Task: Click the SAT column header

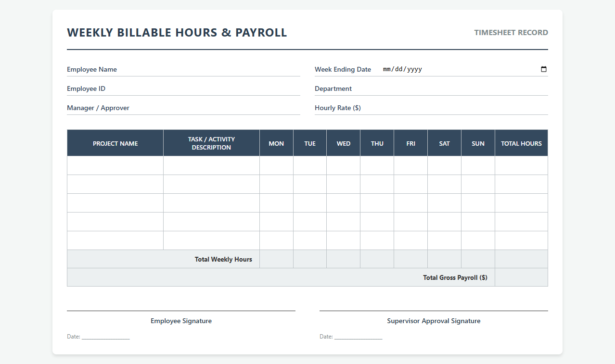Action: (x=445, y=143)
